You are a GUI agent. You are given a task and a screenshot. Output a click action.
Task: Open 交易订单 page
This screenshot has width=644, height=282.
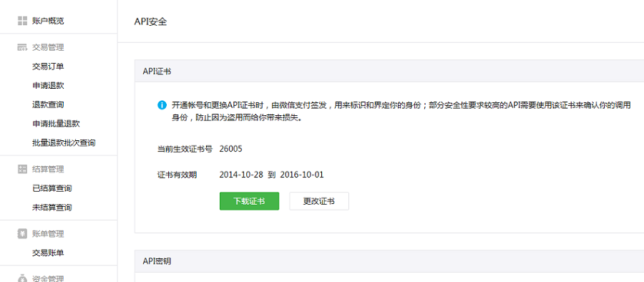coord(48,67)
